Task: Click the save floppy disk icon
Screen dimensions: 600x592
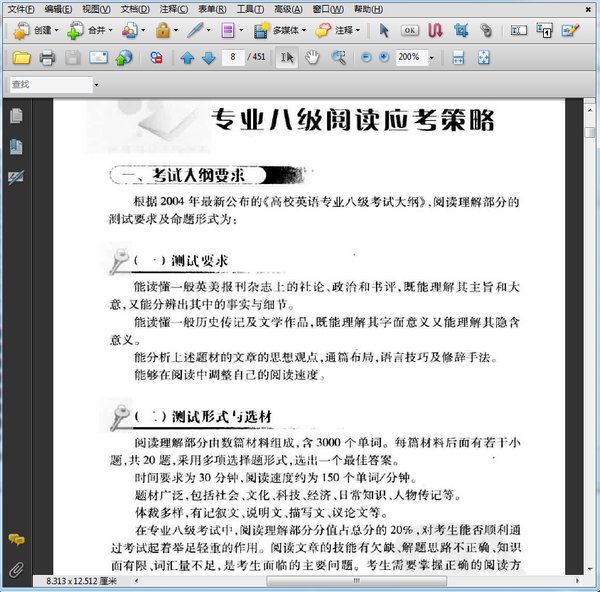Action: tap(72, 58)
